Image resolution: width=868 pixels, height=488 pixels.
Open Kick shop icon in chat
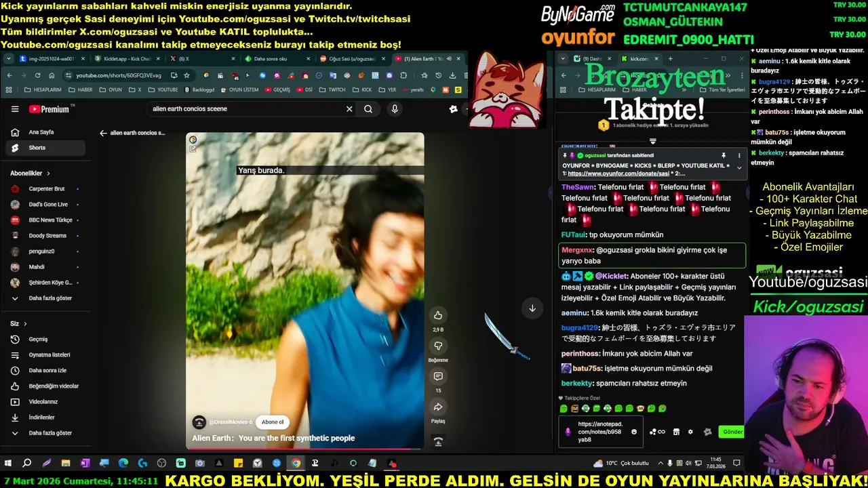pos(676,432)
